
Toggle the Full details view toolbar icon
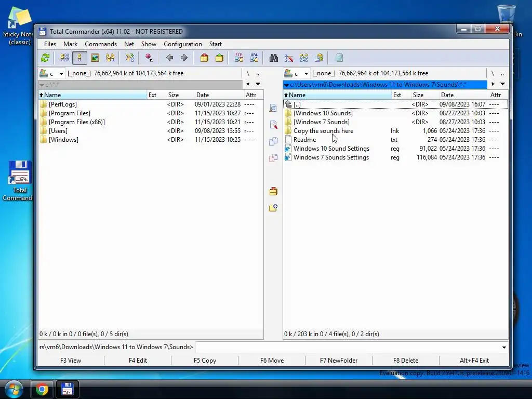[x=79, y=58]
